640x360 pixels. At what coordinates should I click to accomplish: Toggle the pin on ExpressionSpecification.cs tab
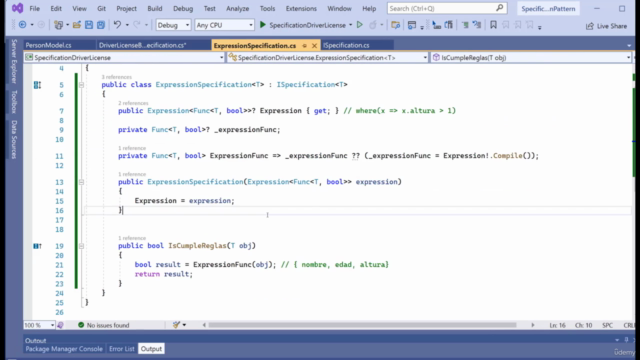coord(304,45)
